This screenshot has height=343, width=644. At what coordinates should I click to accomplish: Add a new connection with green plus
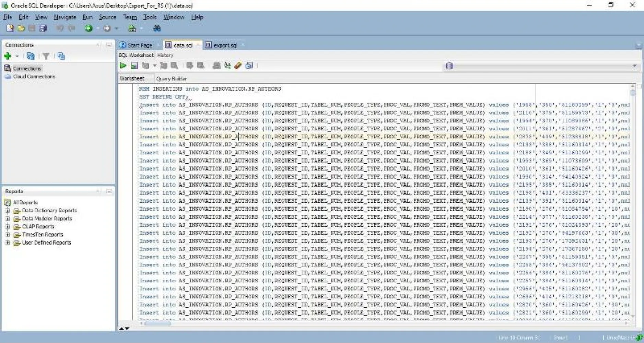[x=8, y=56]
